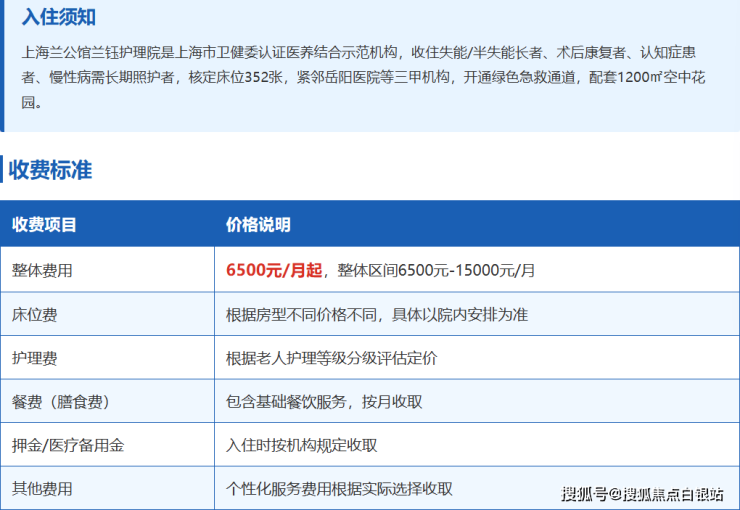Screen dimensions: 740x510
Task: Click the 收费标准 section heading
Action: 50,170
